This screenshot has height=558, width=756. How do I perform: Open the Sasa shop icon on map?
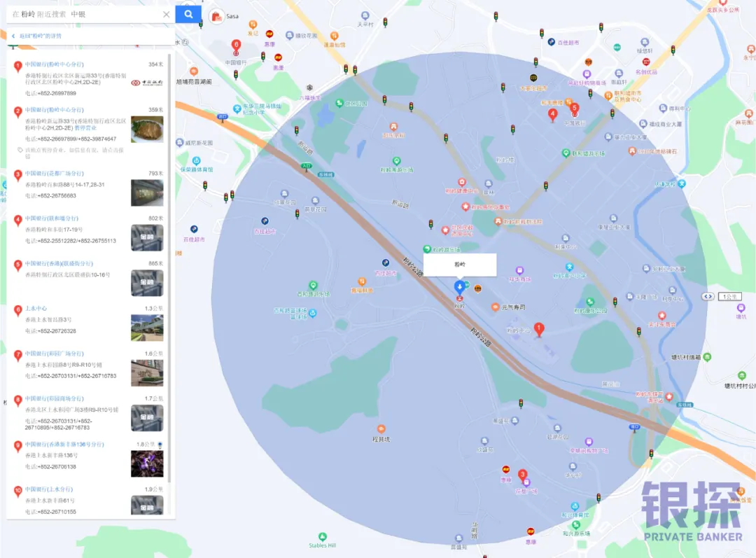pyautogui.click(x=217, y=17)
